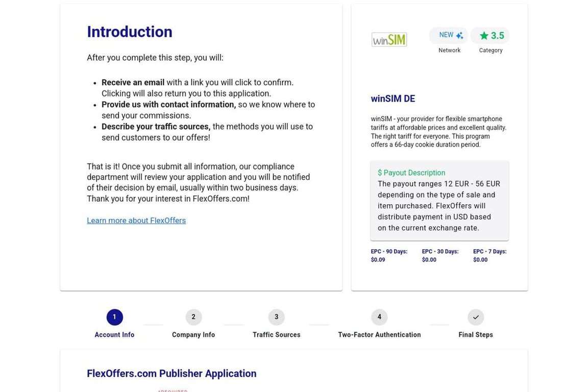
Task: Click 'Provide us with contact information' bullet
Action: (x=169, y=105)
